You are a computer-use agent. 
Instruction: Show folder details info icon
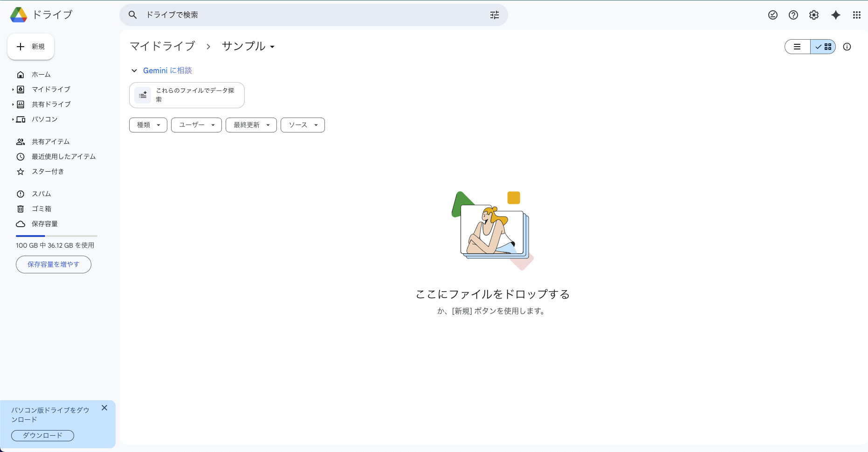[x=847, y=47]
